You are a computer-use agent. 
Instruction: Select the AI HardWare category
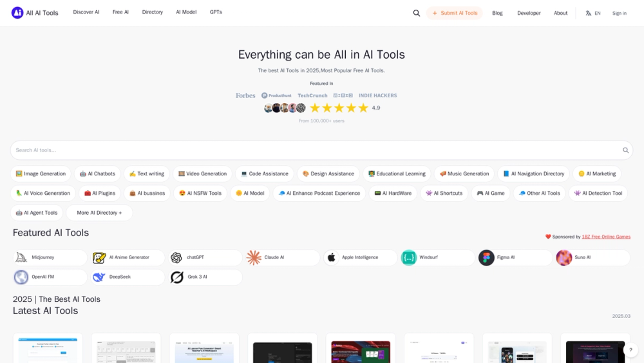(393, 193)
